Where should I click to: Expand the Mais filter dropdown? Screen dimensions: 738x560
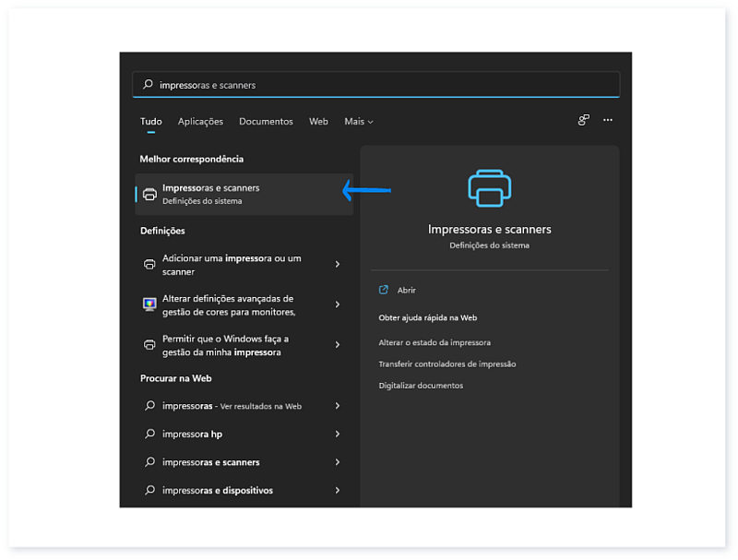coord(358,122)
